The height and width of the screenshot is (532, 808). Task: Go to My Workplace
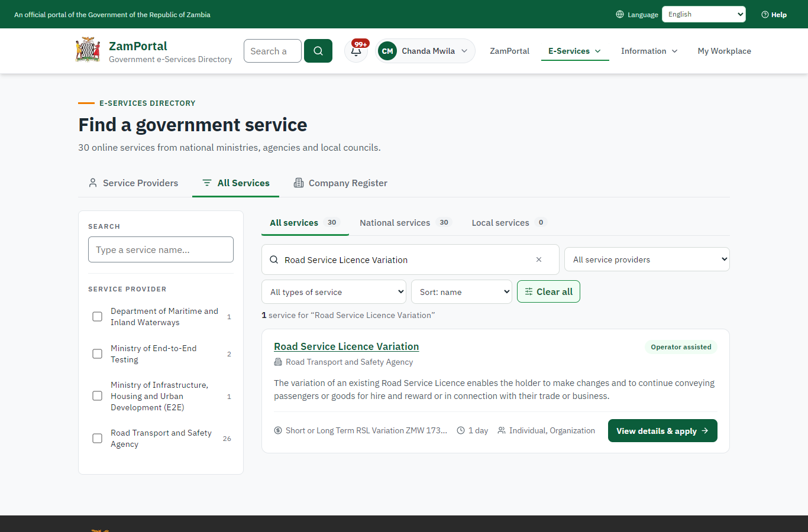[x=724, y=51]
